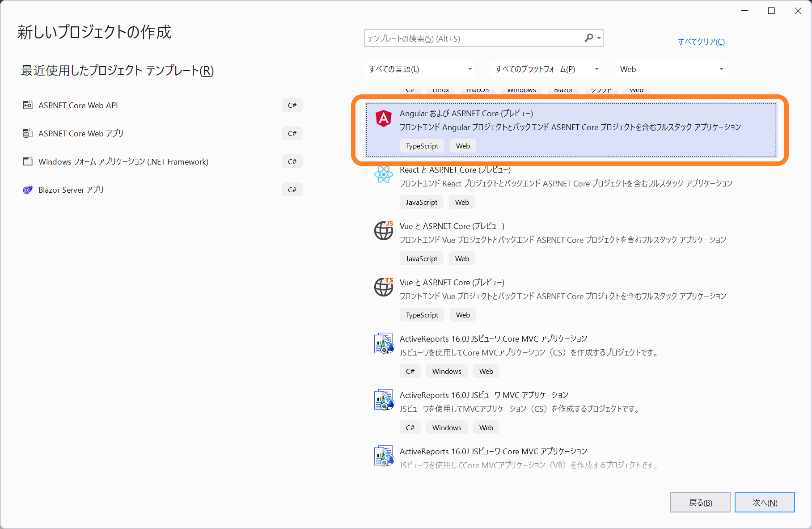The height and width of the screenshot is (529, 812).
Task: Open the Web project type dropdown
Action: point(671,69)
